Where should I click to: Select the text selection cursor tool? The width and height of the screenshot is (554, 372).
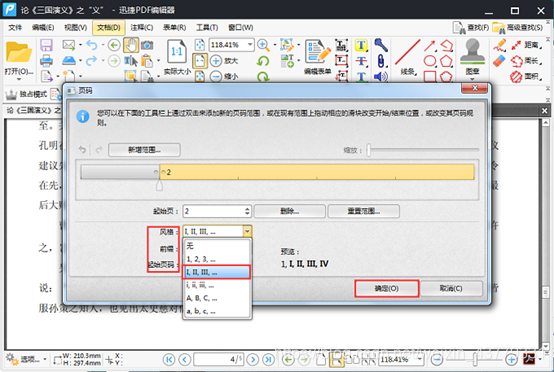[x=131, y=61]
